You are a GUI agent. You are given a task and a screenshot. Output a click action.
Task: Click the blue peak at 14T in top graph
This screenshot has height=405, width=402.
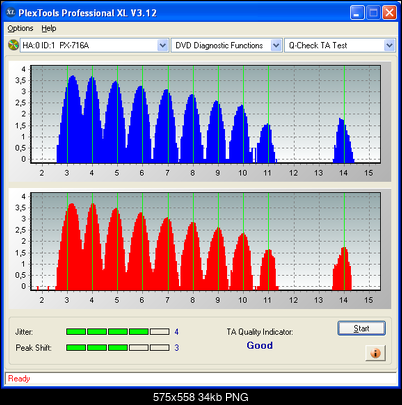coord(343,140)
